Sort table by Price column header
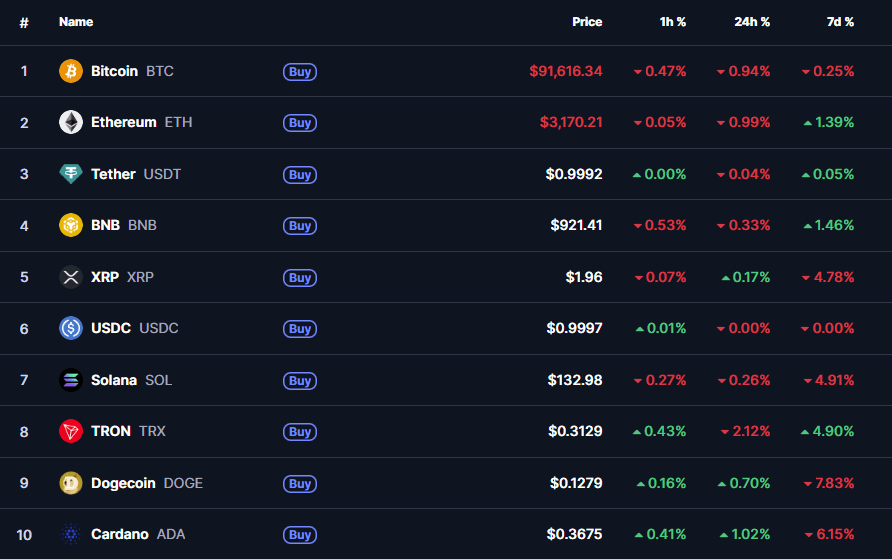Image resolution: width=892 pixels, height=559 pixels. click(587, 22)
